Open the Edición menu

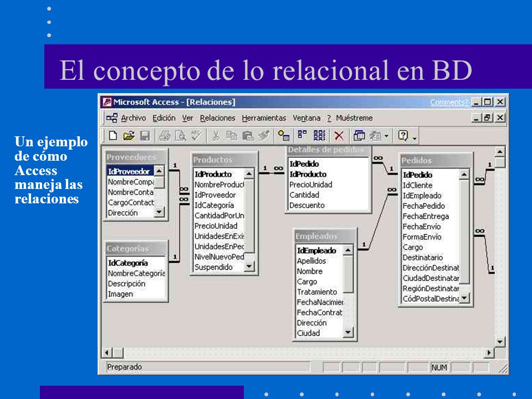(x=164, y=118)
